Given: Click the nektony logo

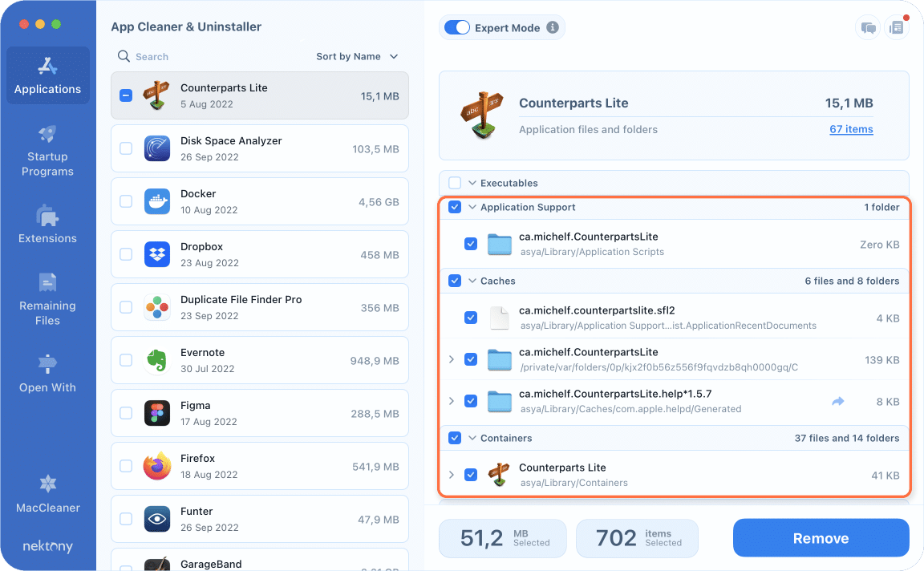Looking at the screenshot, I should (48, 546).
